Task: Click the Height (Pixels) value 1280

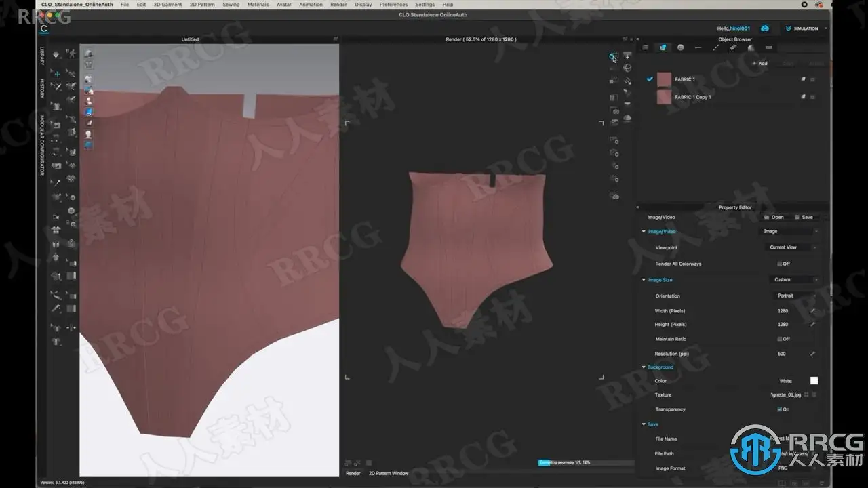Action: coord(783,325)
